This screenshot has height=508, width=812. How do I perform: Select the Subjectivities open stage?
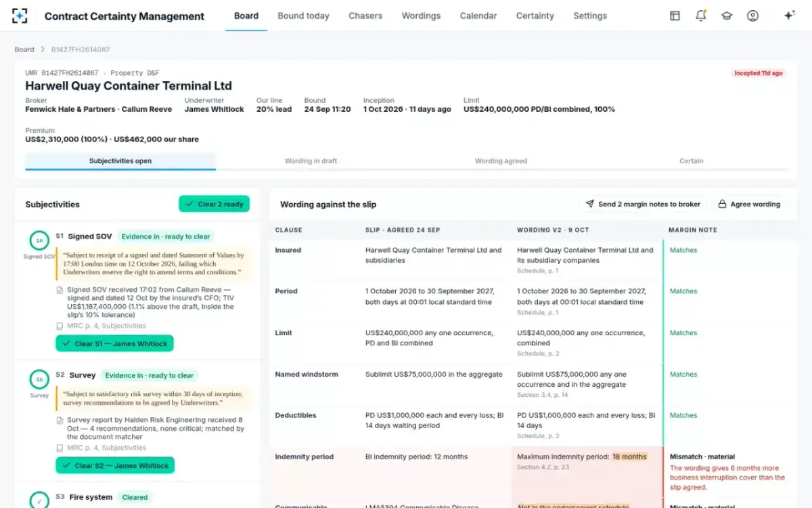tap(120, 161)
